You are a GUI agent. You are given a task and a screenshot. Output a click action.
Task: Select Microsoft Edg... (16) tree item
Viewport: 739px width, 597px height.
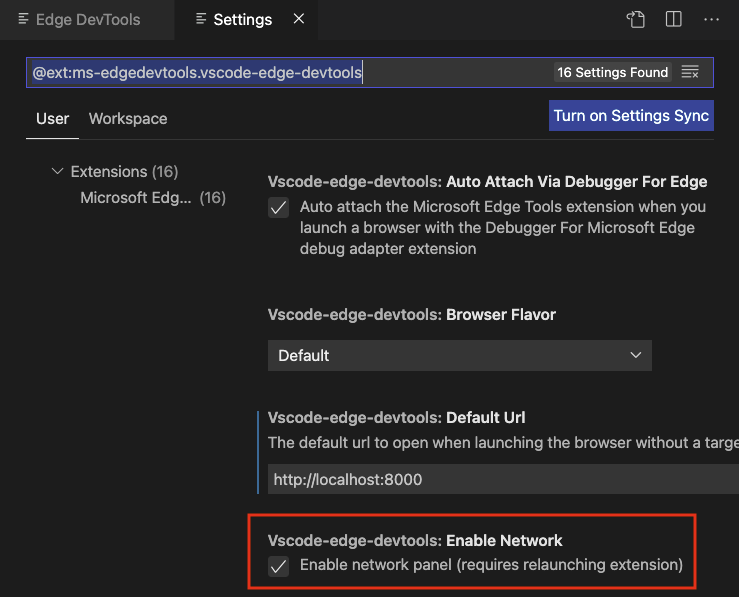153,197
